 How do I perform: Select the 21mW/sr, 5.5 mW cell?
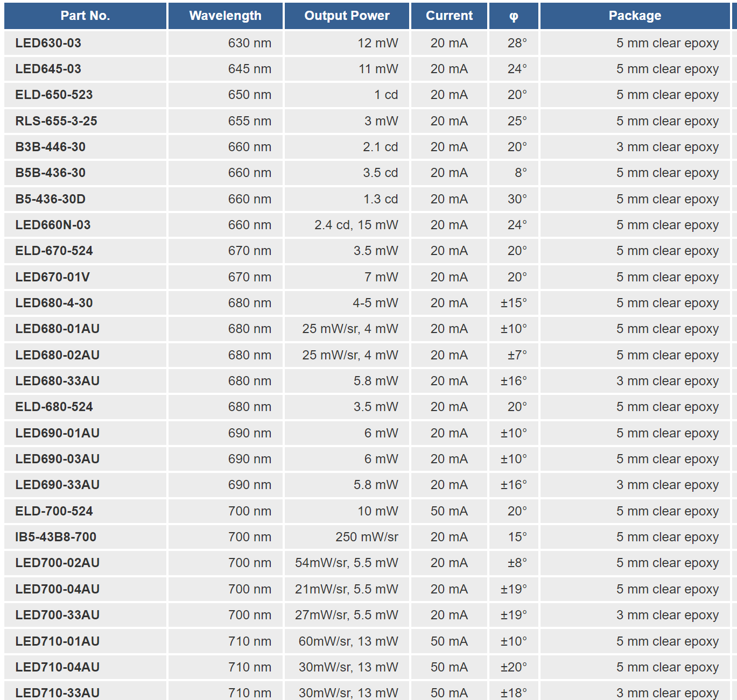(x=347, y=589)
